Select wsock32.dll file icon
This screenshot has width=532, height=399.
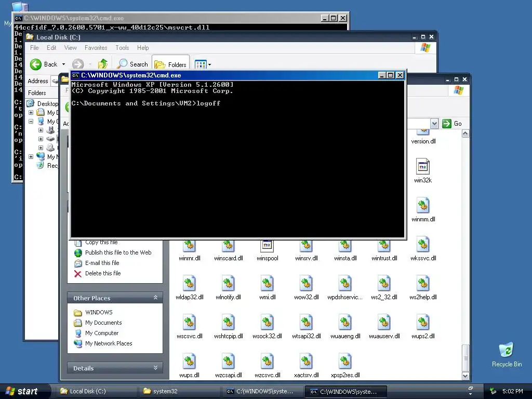click(x=268, y=322)
